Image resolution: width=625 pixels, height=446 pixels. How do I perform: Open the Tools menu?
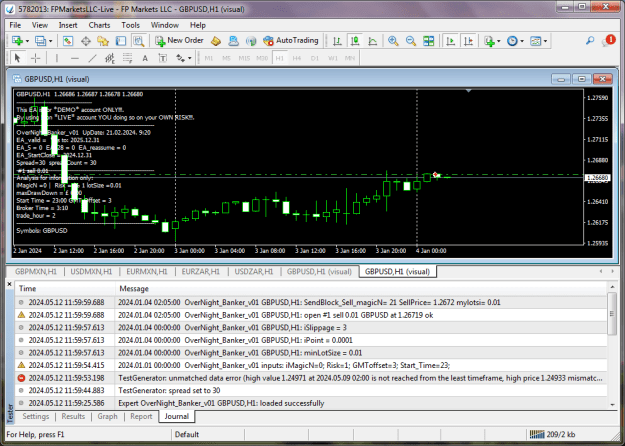(130, 25)
